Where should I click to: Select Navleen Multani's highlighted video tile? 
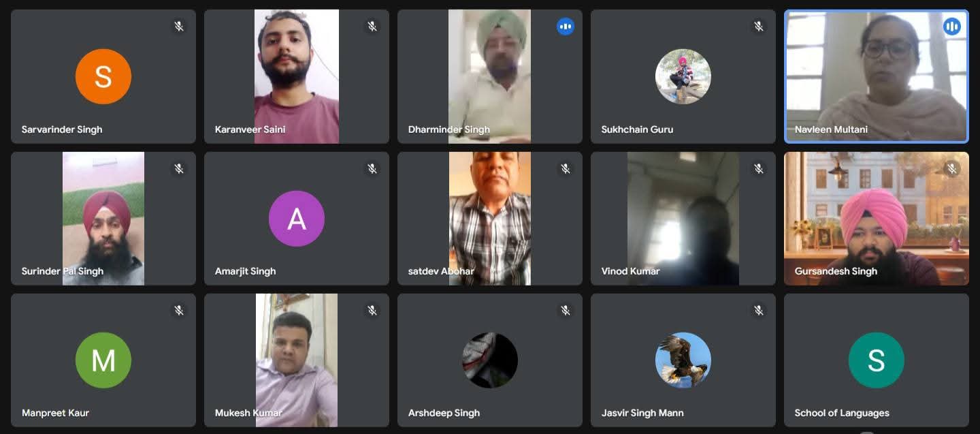877,76
